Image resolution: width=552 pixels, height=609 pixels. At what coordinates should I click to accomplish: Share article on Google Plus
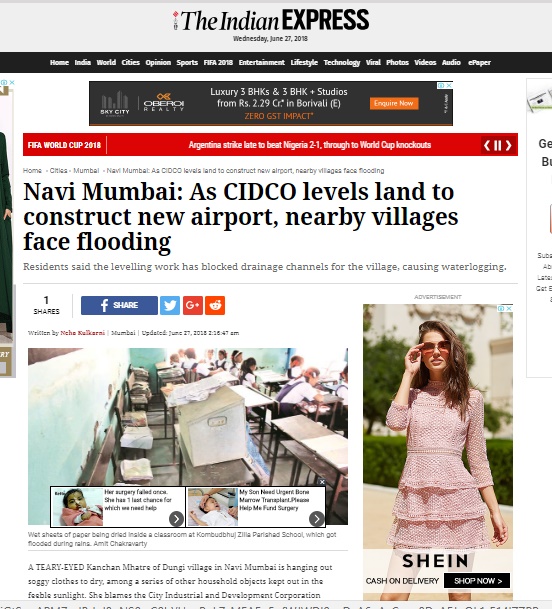(193, 305)
